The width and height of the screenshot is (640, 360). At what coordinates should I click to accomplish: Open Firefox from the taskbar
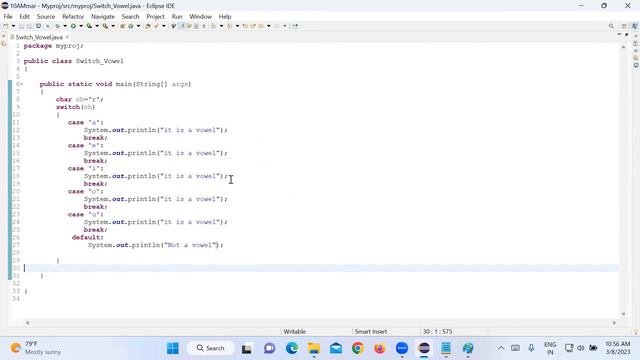point(380,348)
